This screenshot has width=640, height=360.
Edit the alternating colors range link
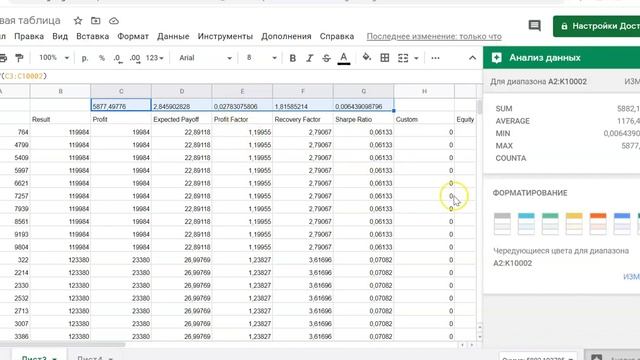[x=631, y=277]
